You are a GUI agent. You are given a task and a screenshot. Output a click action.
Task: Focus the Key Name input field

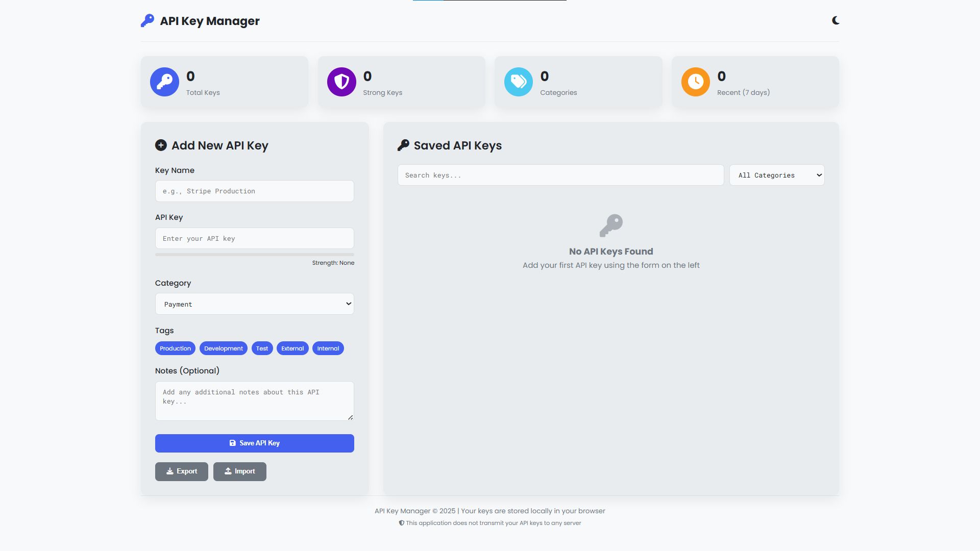(x=254, y=191)
